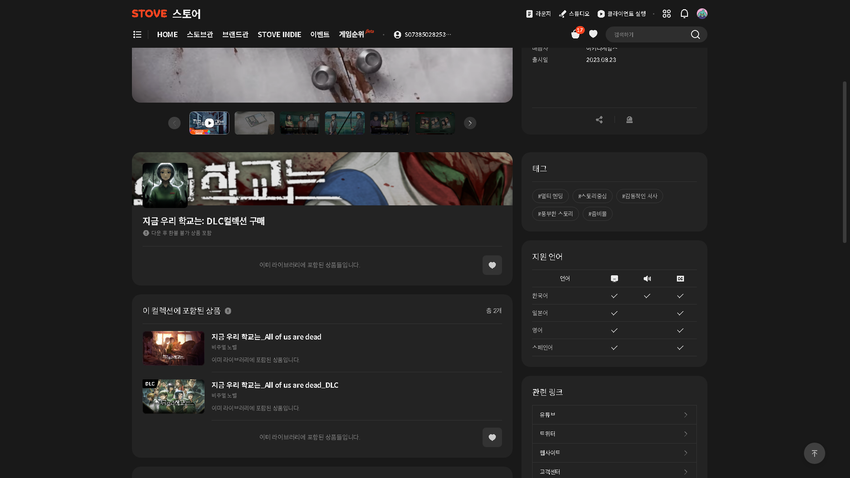Select the #스토리중심 tag

[592, 196]
